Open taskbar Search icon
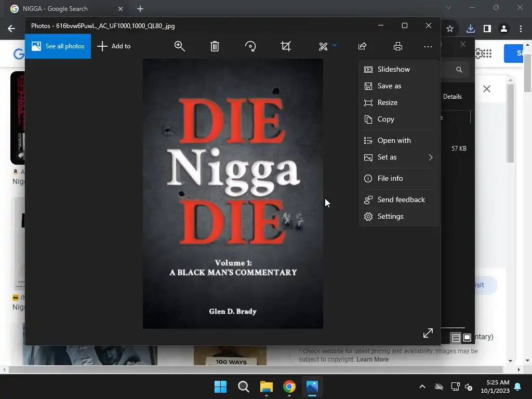 coord(243,387)
